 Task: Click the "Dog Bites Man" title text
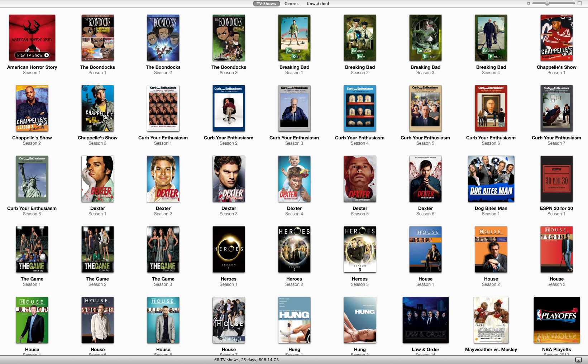(x=491, y=208)
